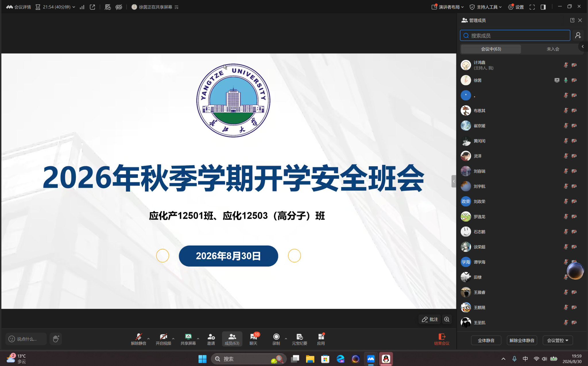Open File Explorer from taskbar
Viewport: 588px width, 366px height.
[310, 359]
